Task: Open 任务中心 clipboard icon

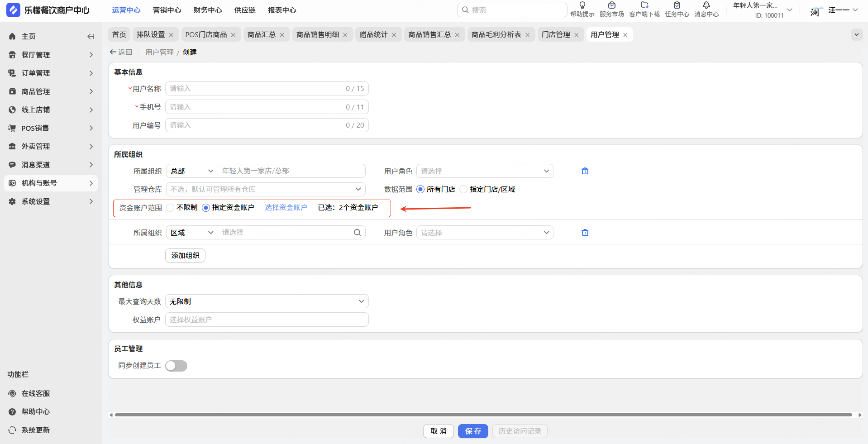Action: click(677, 5)
